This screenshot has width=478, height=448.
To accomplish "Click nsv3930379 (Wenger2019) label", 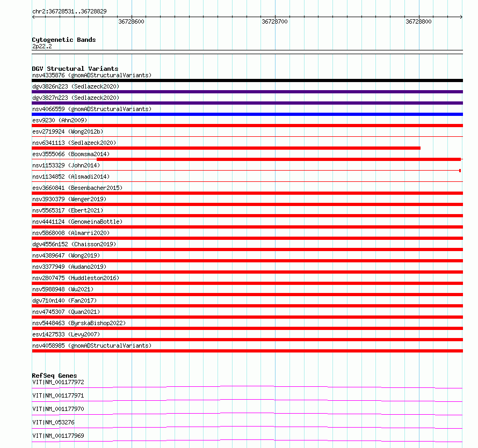I will coord(69,199).
